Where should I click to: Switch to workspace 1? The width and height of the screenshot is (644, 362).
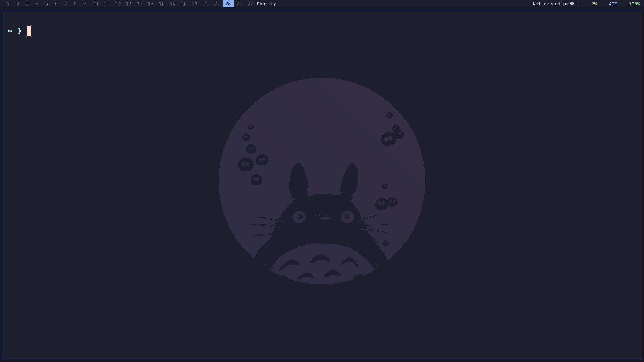8,4
